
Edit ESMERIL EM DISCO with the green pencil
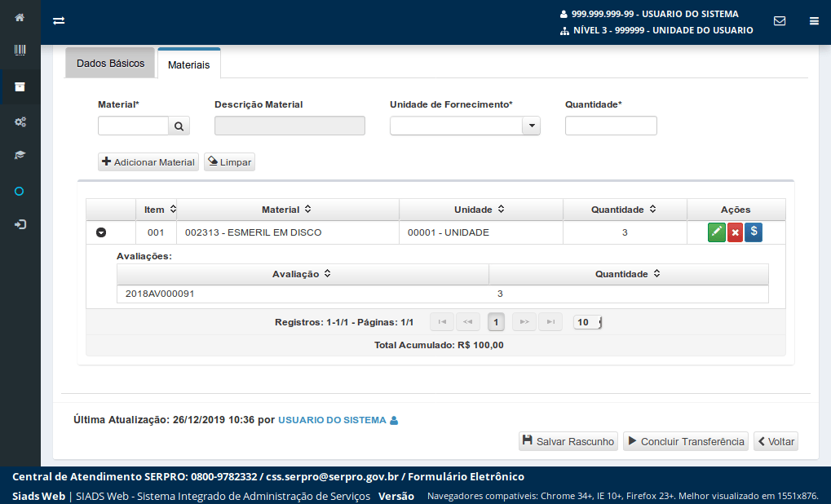pos(717,232)
